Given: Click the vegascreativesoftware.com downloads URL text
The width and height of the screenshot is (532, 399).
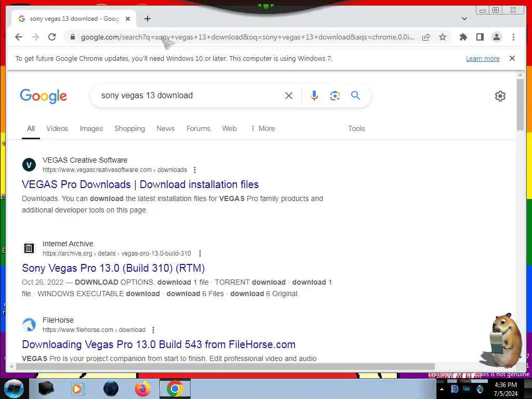Looking at the screenshot, I should 115,170.
